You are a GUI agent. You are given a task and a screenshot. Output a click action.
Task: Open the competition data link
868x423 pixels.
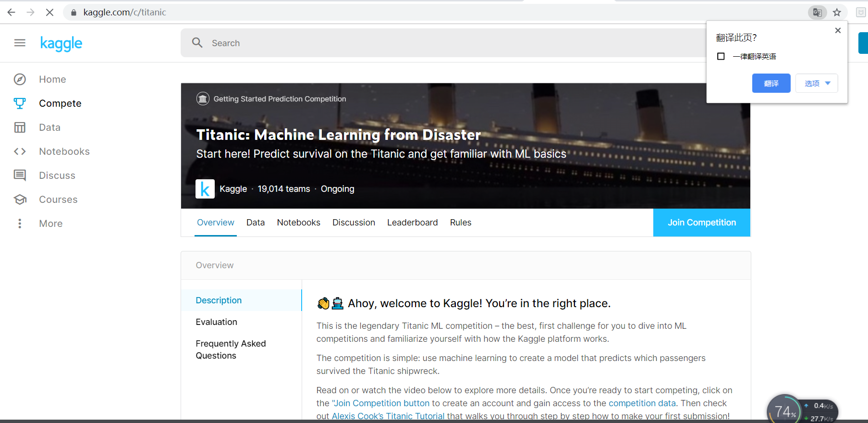pyautogui.click(x=642, y=403)
